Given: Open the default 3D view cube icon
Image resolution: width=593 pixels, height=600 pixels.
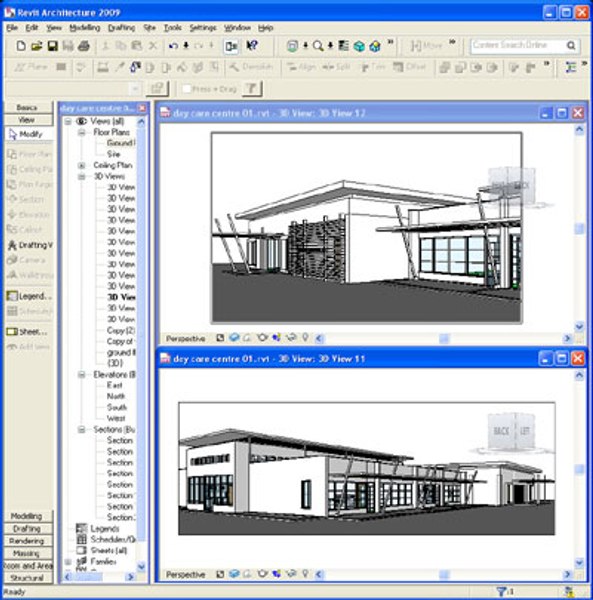Looking at the screenshot, I should 359,46.
